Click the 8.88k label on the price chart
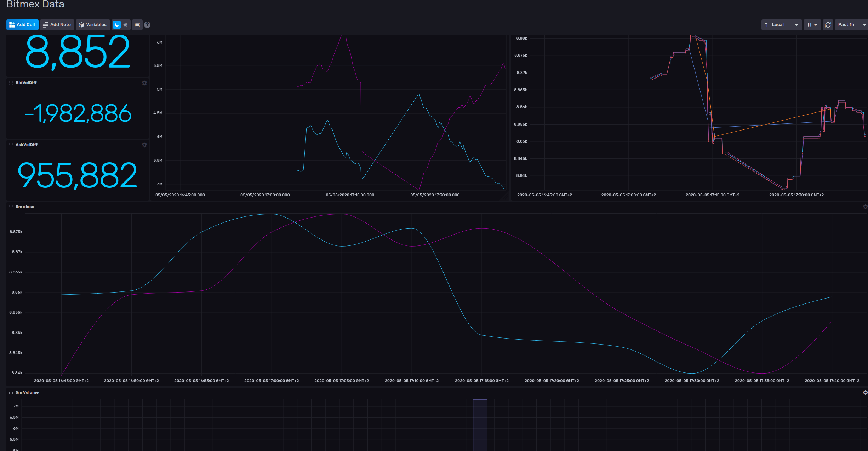 521,38
